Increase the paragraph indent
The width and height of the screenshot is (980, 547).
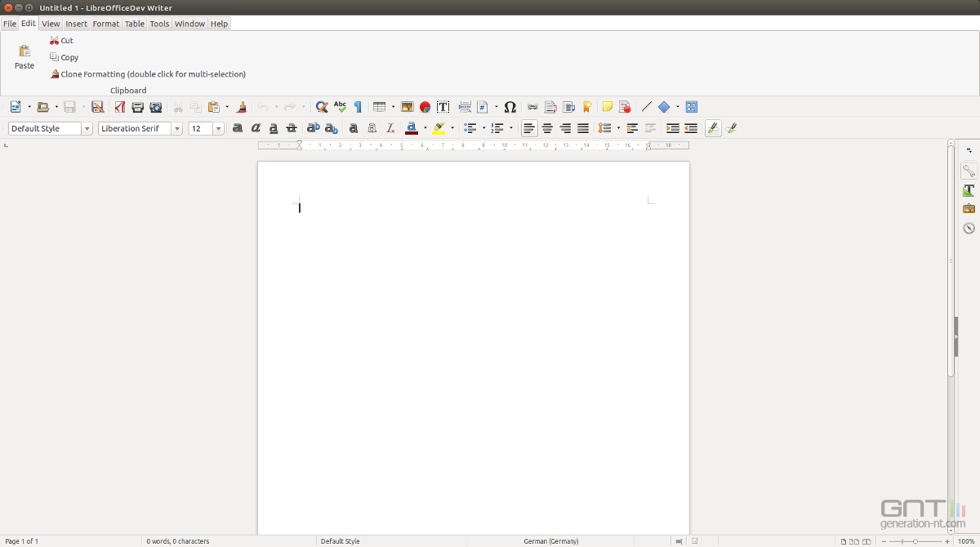673,128
